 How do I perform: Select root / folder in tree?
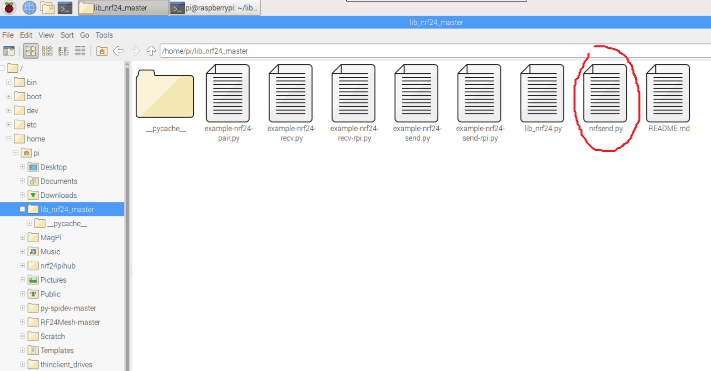[16, 68]
